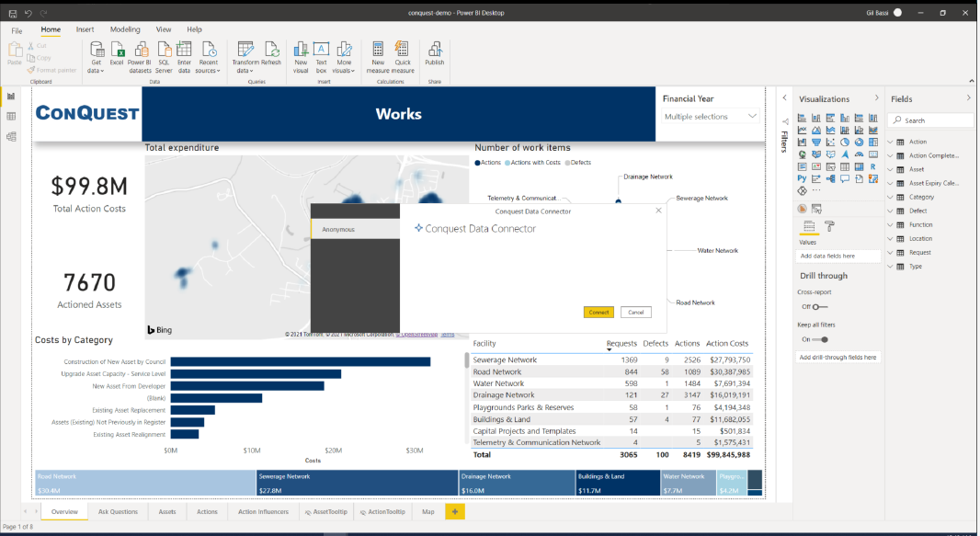Switch to the Insert ribbon tab
This screenshot has width=980, height=536.
85,29
